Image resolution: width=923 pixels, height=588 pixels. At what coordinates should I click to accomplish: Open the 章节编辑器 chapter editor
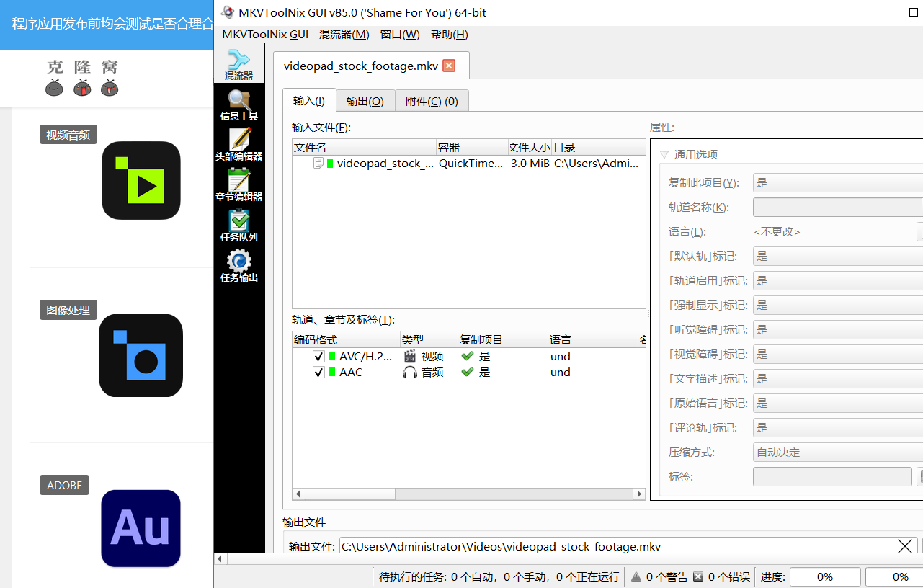238,186
